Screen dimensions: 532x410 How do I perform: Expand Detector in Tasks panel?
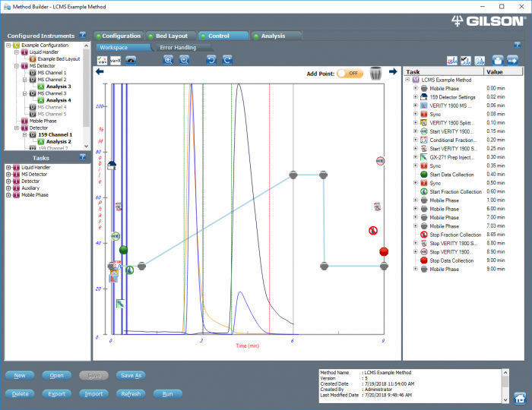8,181
